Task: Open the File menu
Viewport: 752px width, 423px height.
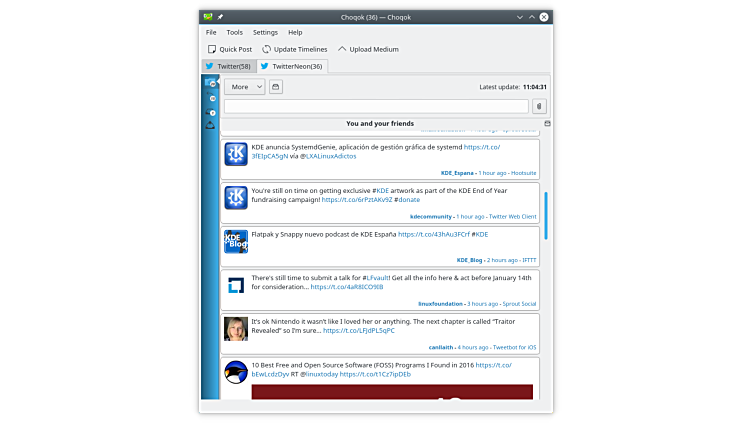Action: pos(211,32)
